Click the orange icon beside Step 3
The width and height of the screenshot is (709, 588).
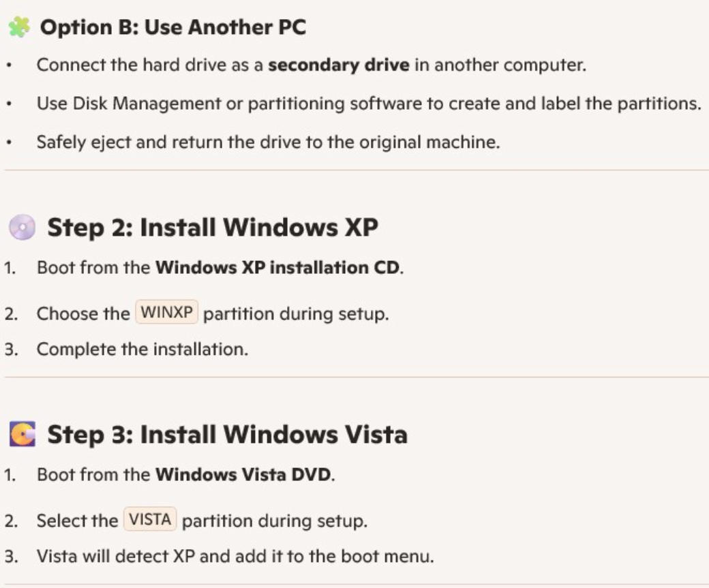click(x=22, y=434)
